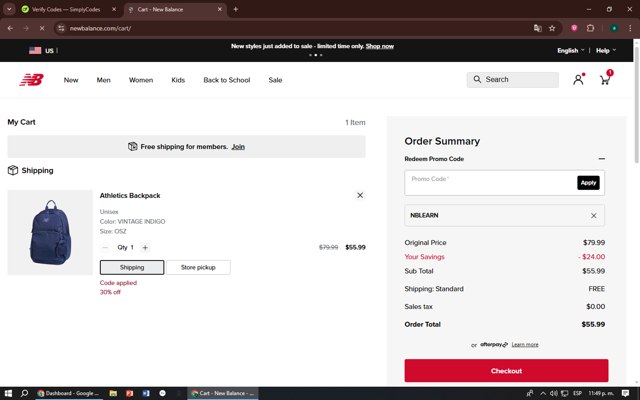Apply the promo code
The height and width of the screenshot is (400, 640).
pyautogui.click(x=588, y=183)
